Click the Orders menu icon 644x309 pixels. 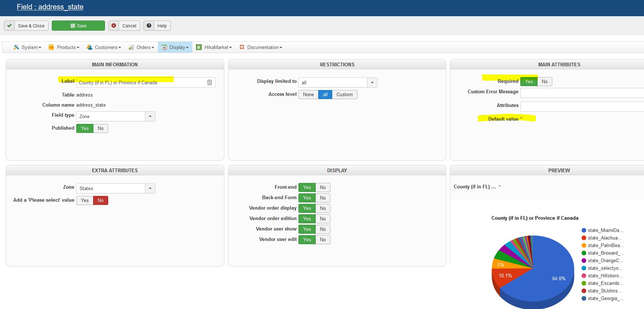pyautogui.click(x=132, y=47)
